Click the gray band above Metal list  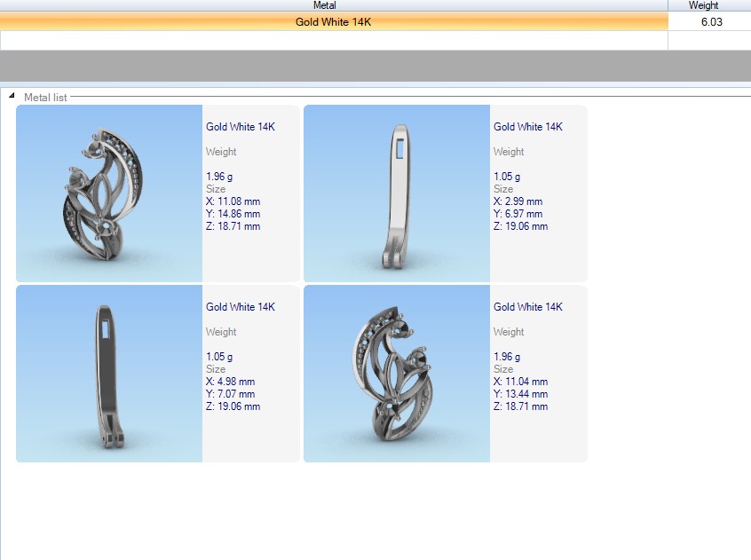click(x=375, y=66)
